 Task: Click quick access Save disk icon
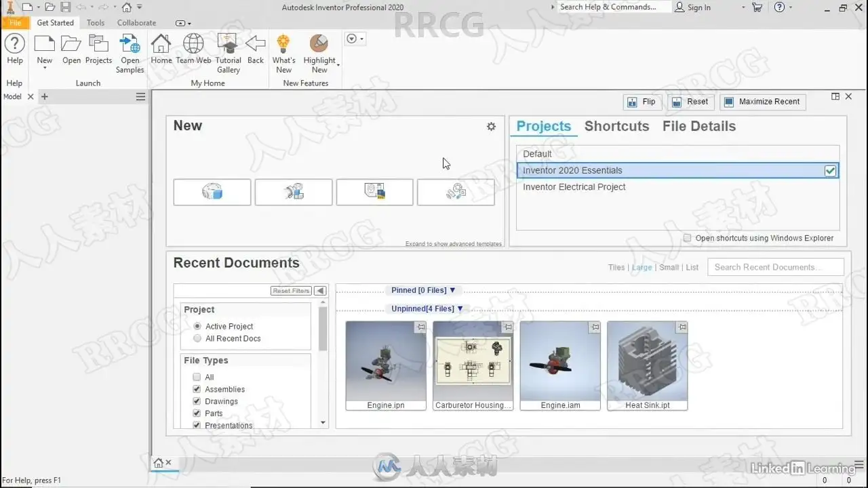tap(66, 7)
